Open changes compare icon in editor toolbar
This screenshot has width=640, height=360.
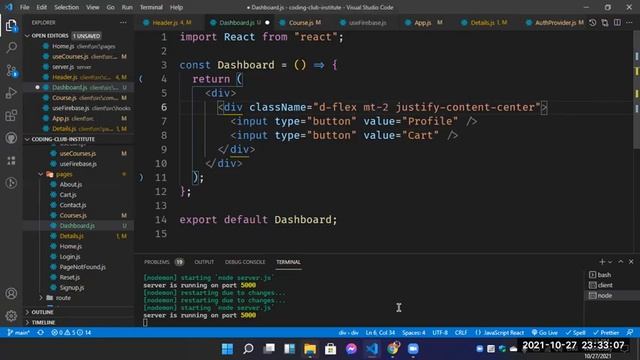pyautogui.click(x=605, y=22)
